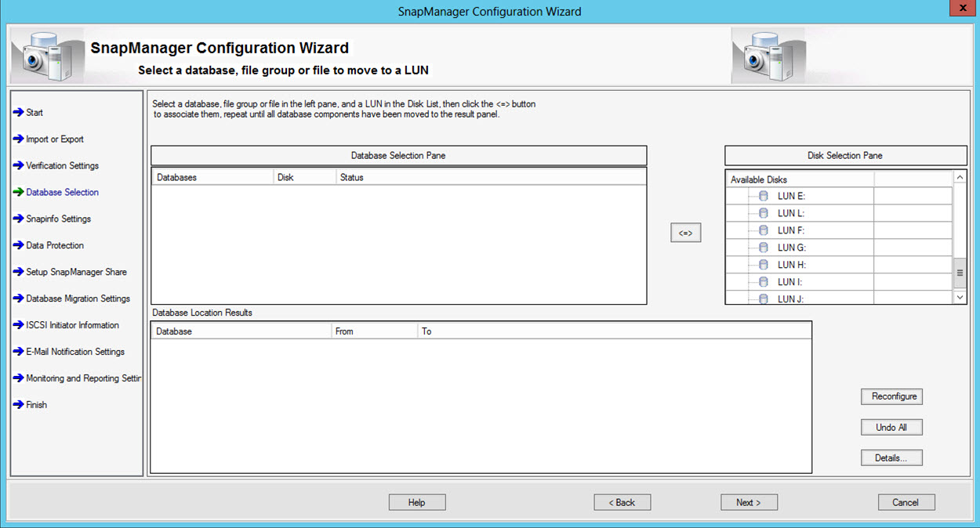
Task: Click the disk icon for LUN L:
Action: pyautogui.click(x=764, y=213)
